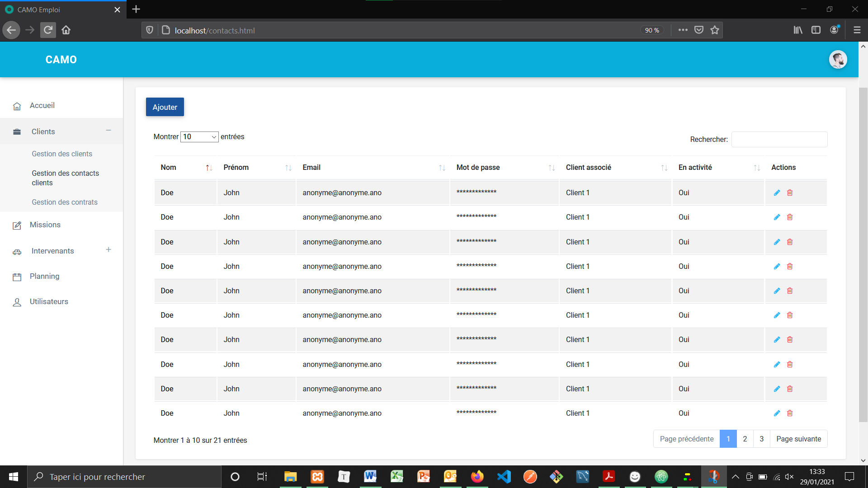The height and width of the screenshot is (488, 868).
Task: Go to Planning calendar in sidebar
Action: (44, 276)
